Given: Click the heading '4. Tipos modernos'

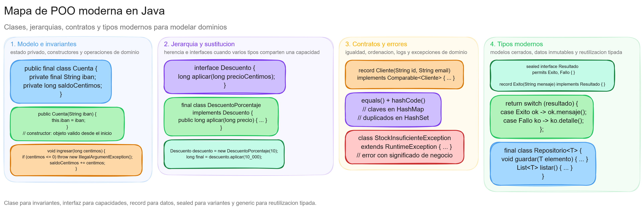Looking at the screenshot, I should pyautogui.click(x=516, y=44).
